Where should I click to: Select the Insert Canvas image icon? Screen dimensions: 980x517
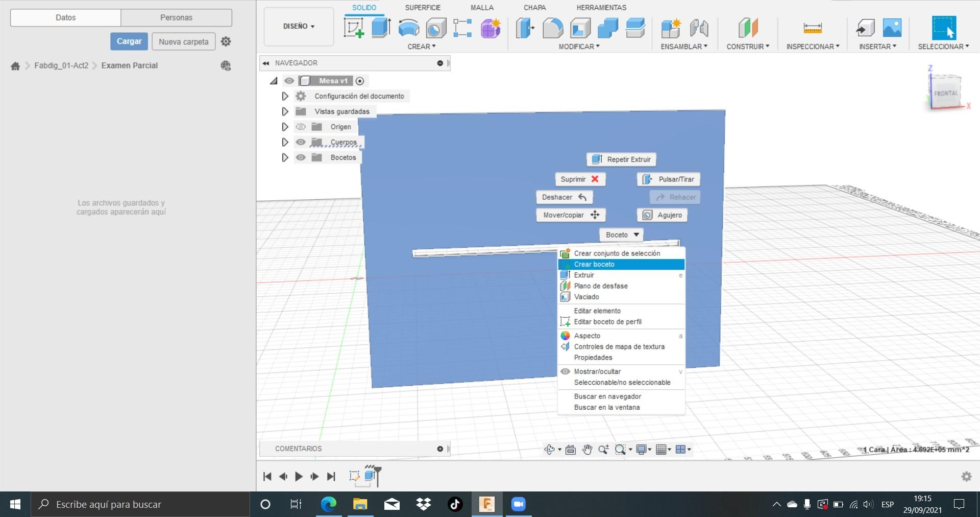(x=892, y=28)
